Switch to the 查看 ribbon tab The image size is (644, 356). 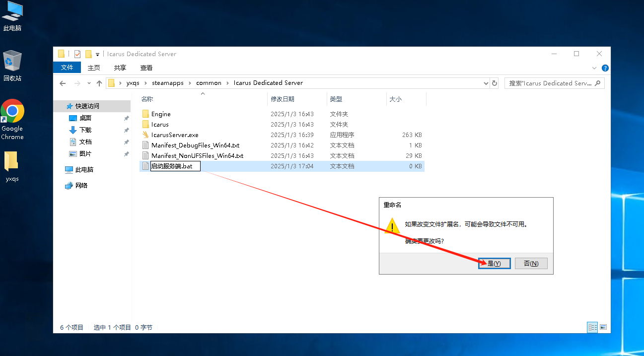pyautogui.click(x=146, y=68)
